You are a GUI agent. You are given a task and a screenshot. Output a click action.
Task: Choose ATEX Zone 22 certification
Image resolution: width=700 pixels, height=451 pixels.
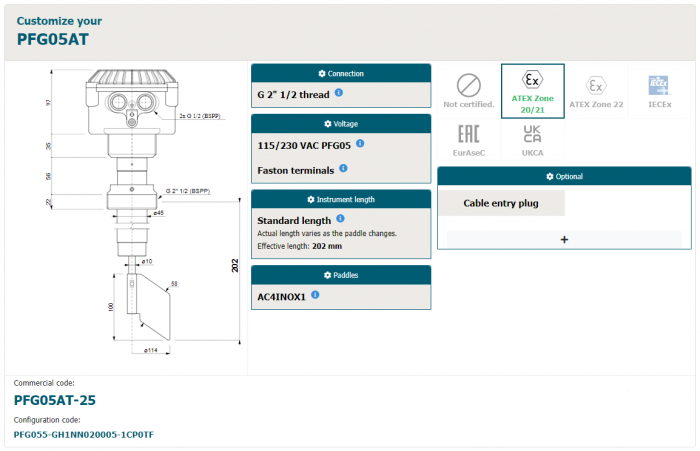pyautogui.click(x=596, y=90)
